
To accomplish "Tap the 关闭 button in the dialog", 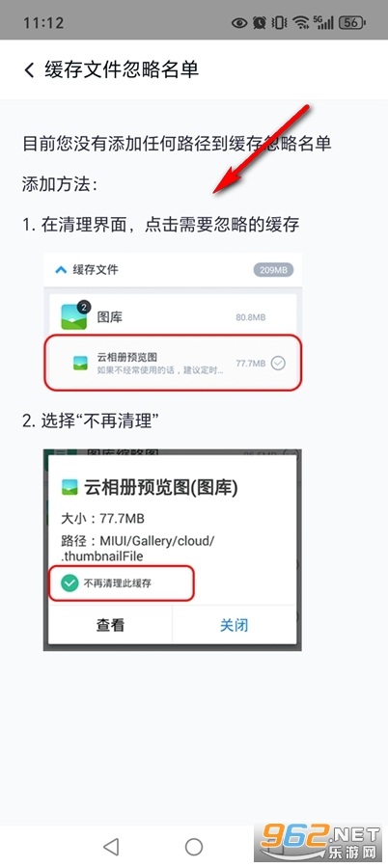I will pyautogui.click(x=235, y=625).
